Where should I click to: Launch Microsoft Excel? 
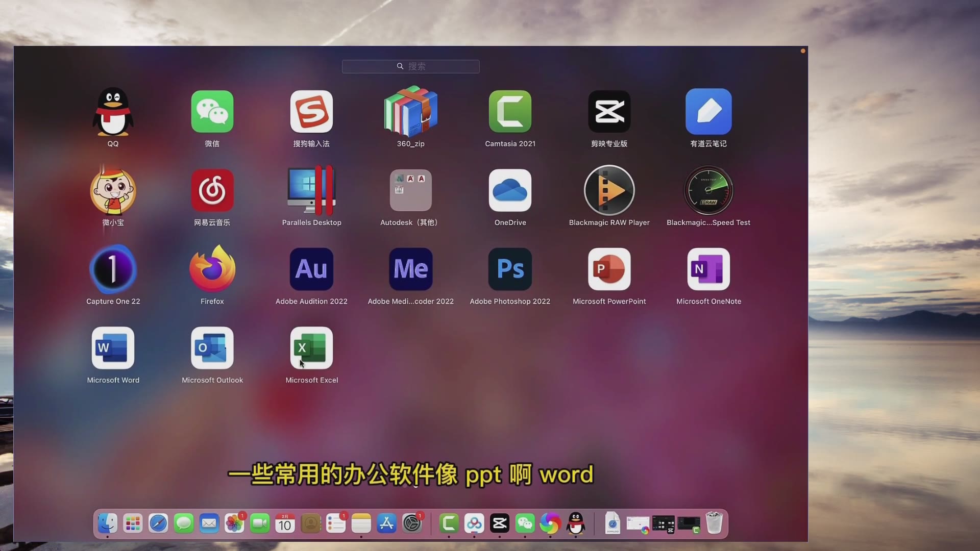(x=311, y=348)
